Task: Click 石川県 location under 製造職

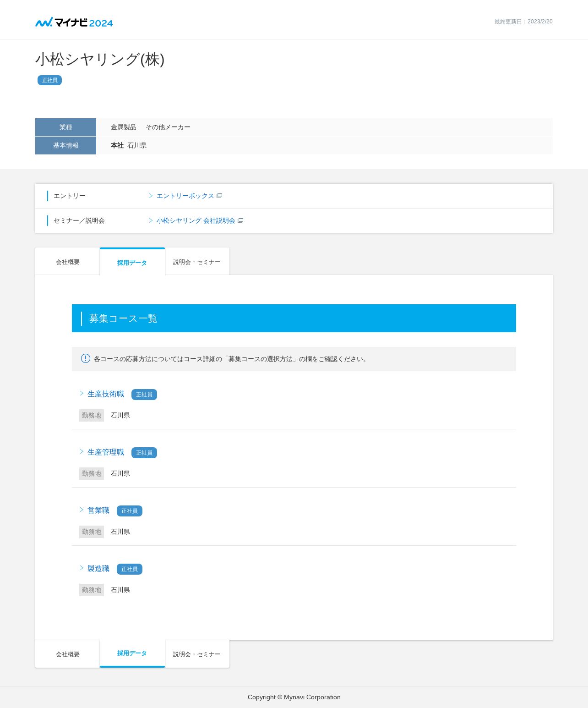Action: [x=120, y=590]
